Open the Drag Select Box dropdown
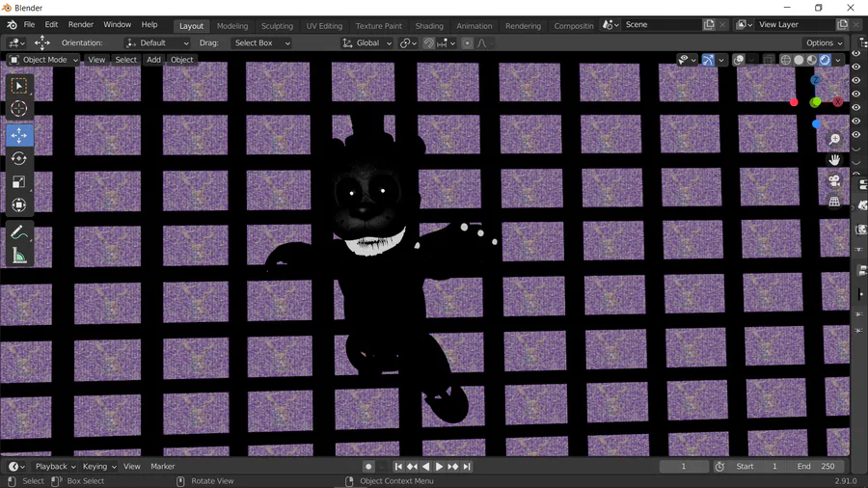The image size is (868, 488). pyautogui.click(x=261, y=43)
